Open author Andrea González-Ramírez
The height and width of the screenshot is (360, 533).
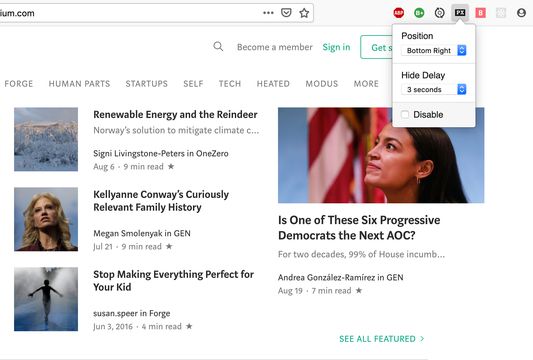326,277
